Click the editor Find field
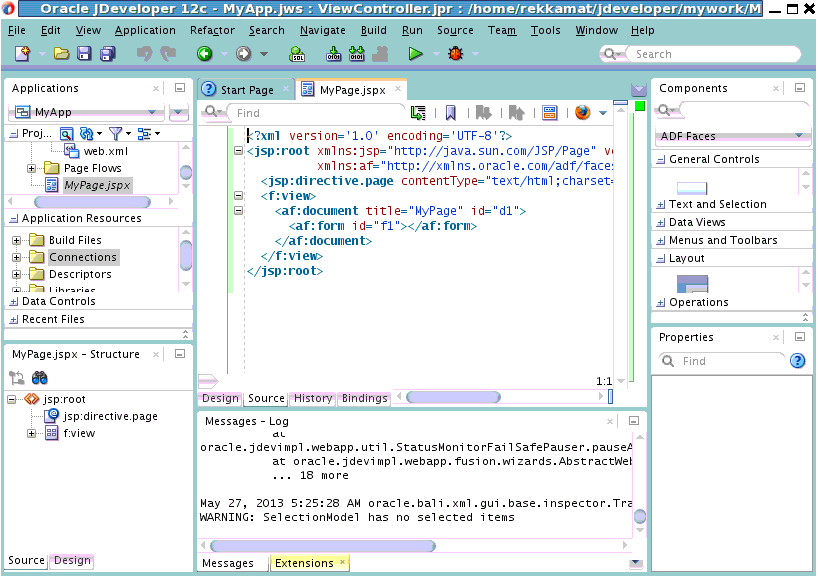 [317, 113]
